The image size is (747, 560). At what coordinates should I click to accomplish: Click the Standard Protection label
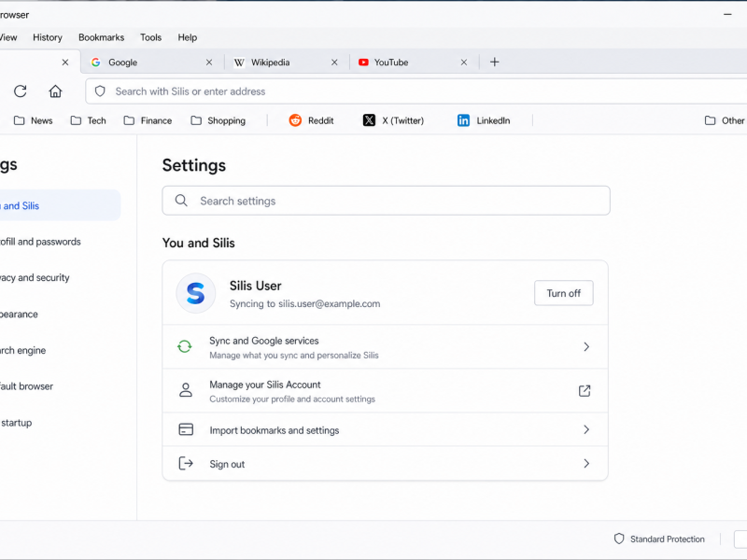(x=667, y=539)
